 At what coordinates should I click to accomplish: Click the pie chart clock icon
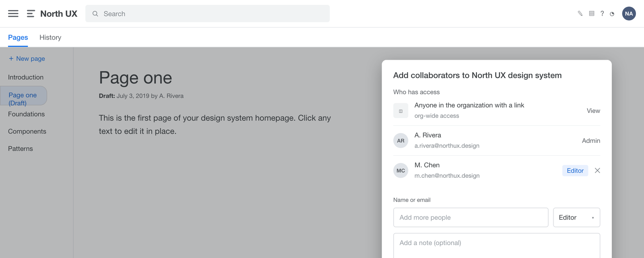[x=612, y=14]
